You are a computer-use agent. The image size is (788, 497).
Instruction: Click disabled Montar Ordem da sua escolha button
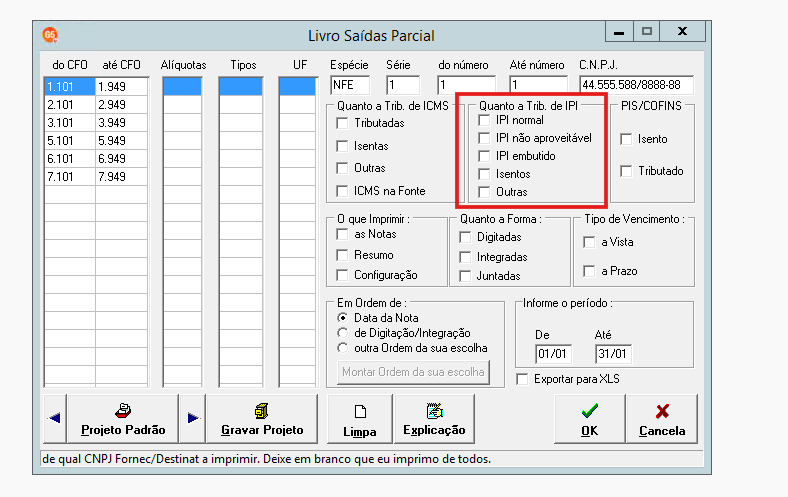[x=413, y=372]
